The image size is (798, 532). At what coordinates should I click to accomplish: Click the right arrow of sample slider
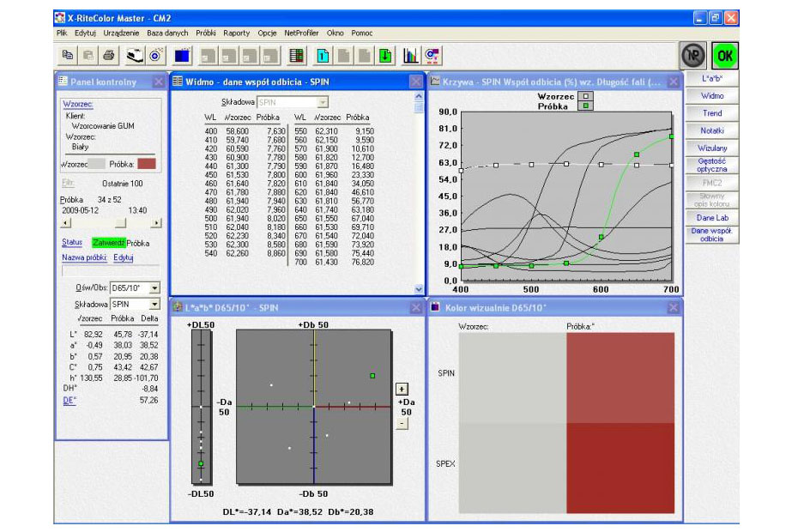[156, 223]
